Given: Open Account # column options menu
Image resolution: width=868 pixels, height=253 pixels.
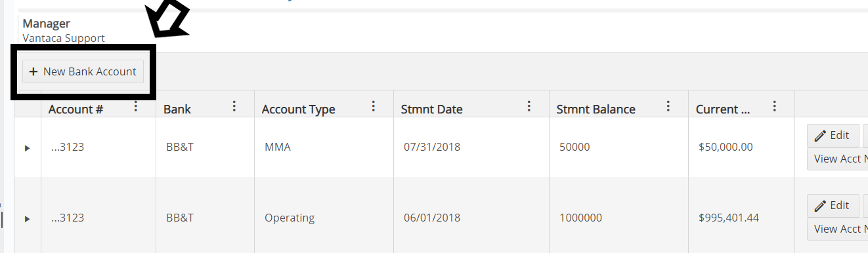Looking at the screenshot, I should tap(136, 106).
